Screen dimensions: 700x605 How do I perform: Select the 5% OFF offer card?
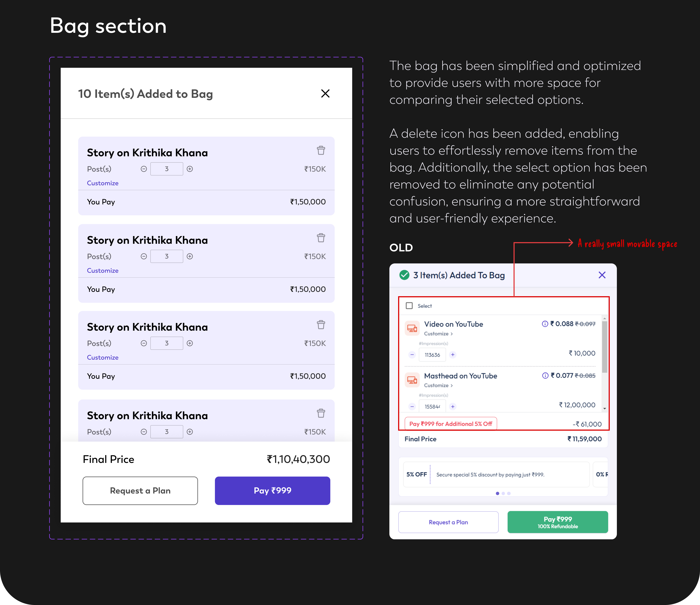496,474
